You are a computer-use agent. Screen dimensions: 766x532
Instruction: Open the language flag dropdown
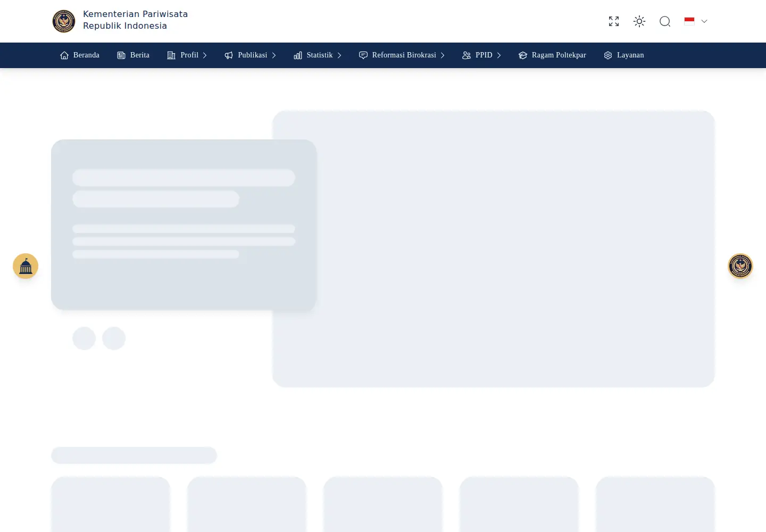pos(696,21)
